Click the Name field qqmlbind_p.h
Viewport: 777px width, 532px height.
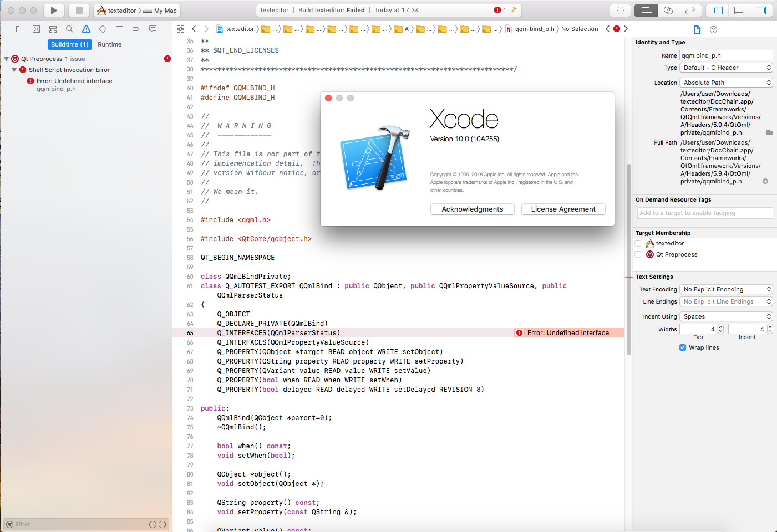coord(726,55)
